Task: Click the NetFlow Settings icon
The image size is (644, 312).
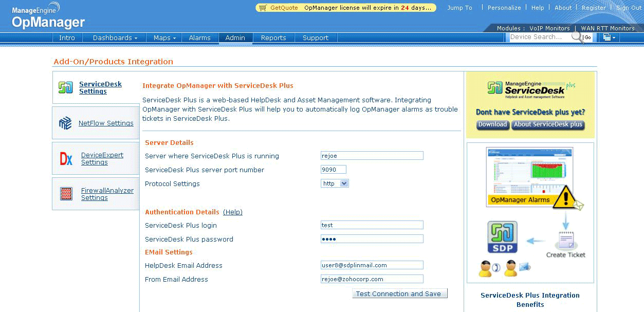Action: [65, 123]
